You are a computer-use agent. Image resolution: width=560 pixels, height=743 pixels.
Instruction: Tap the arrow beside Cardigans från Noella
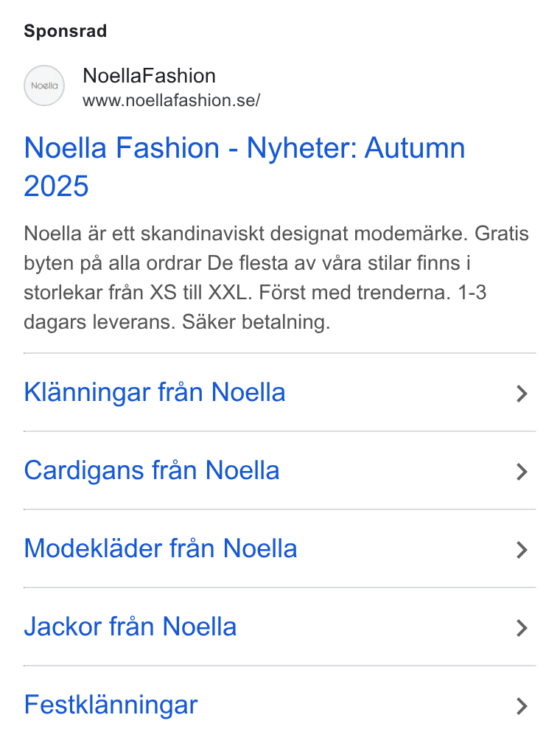pos(522,472)
